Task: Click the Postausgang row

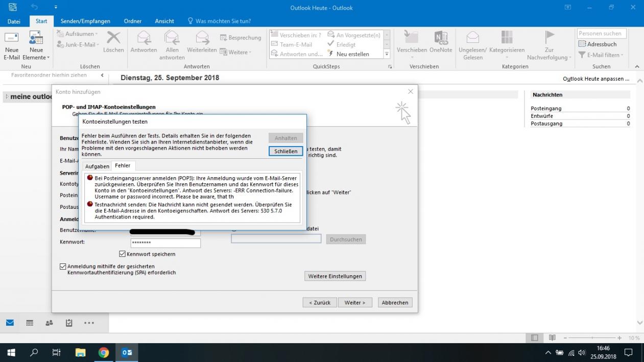Action: click(x=580, y=124)
